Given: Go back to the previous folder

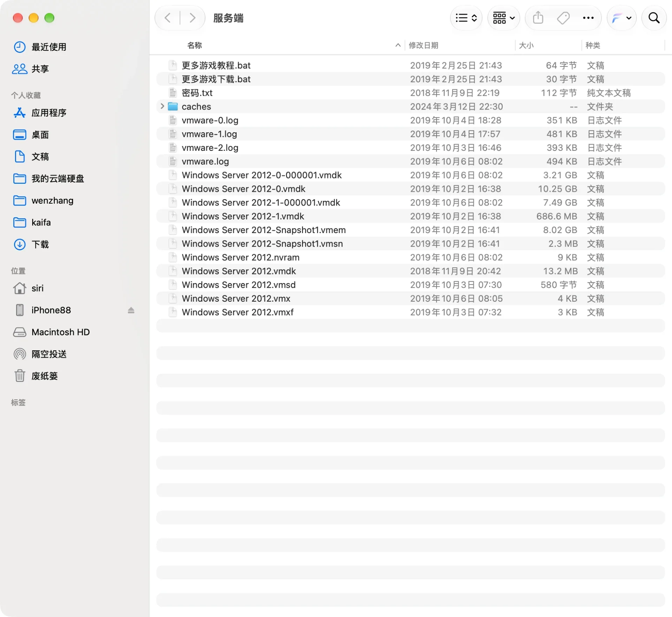Looking at the screenshot, I should click(168, 18).
